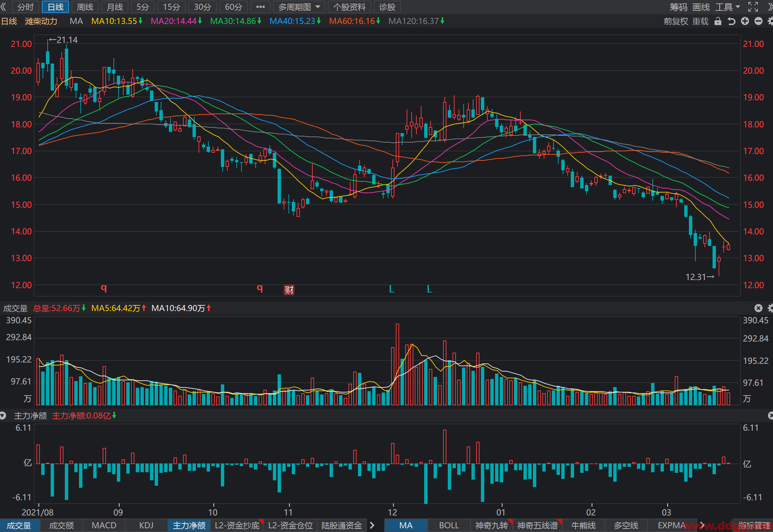Zoom out the chart with minus icon
The width and height of the screenshot is (773, 532).
(x=758, y=21)
